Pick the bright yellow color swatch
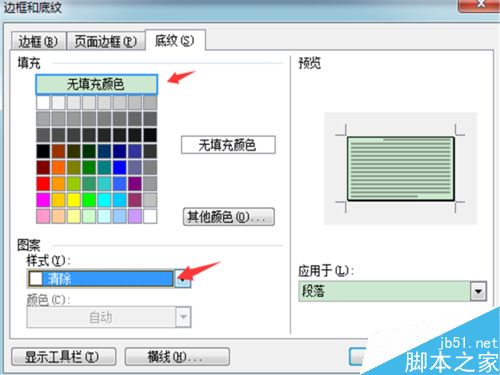This screenshot has height=375, width=500. pyautogui.click(x=74, y=200)
